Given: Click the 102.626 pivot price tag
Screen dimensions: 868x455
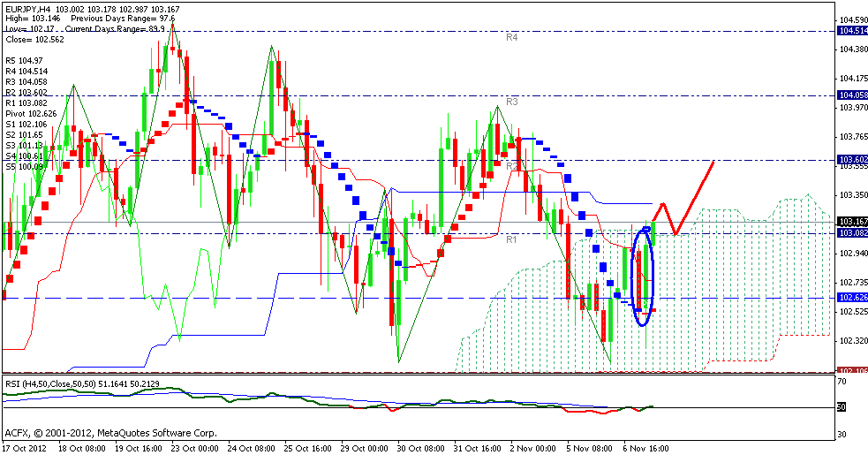Looking at the screenshot, I should (x=850, y=298).
